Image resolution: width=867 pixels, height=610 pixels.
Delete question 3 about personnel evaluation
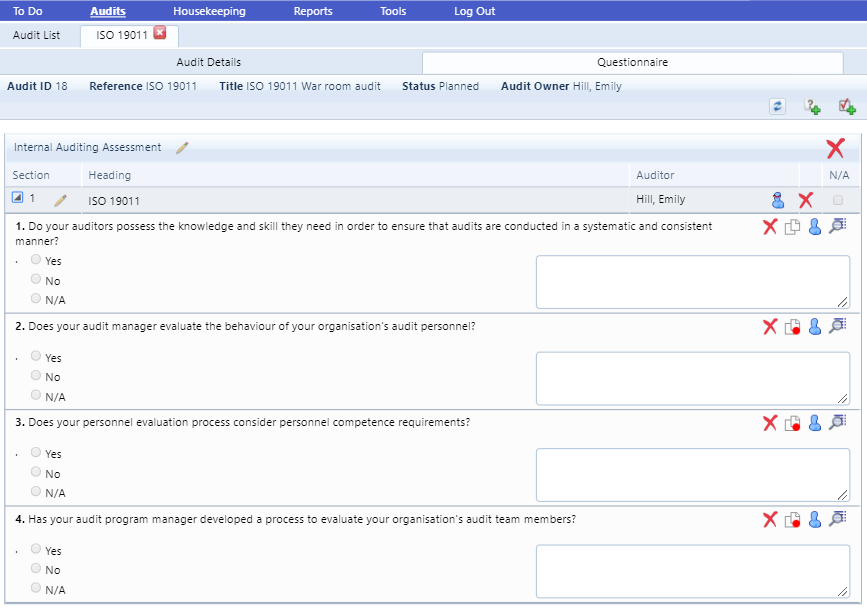click(x=770, y=423)
